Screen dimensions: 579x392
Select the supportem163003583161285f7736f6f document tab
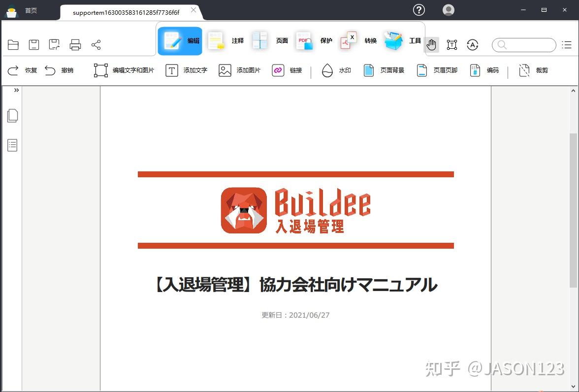[126, 13]
